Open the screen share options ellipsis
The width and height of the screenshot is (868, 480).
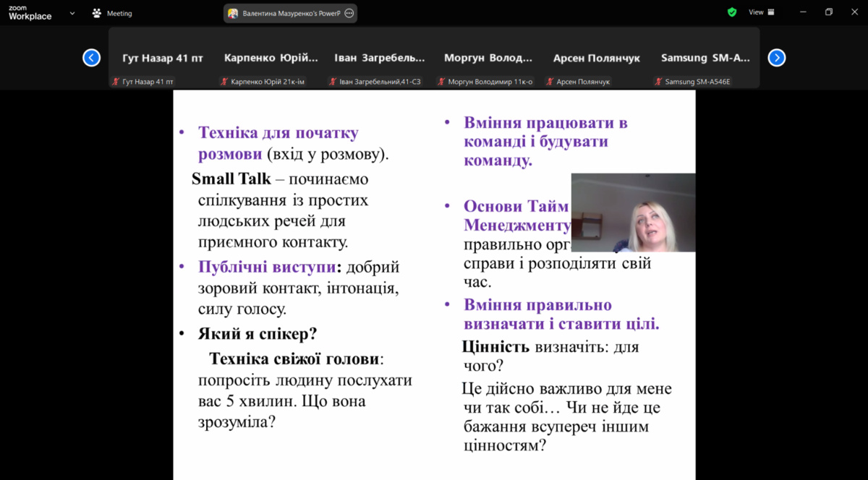tap(349, 13)
